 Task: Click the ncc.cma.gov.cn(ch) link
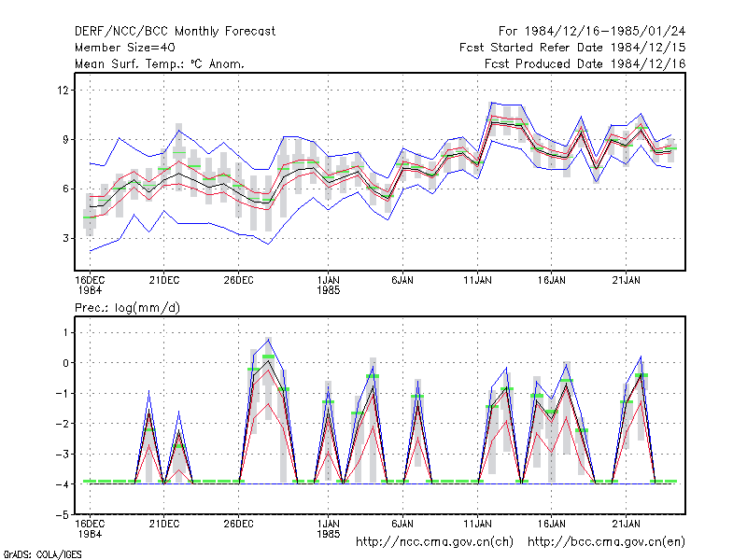click(434, 542)
